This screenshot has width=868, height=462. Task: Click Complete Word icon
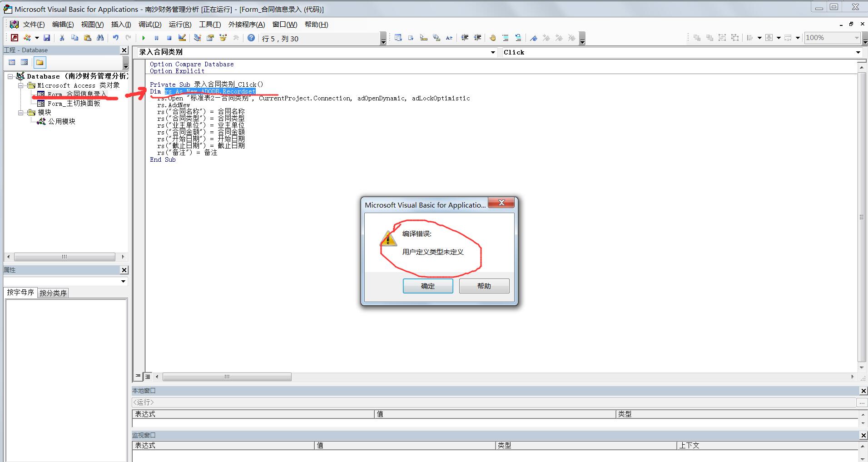click(x=449, y=38)
